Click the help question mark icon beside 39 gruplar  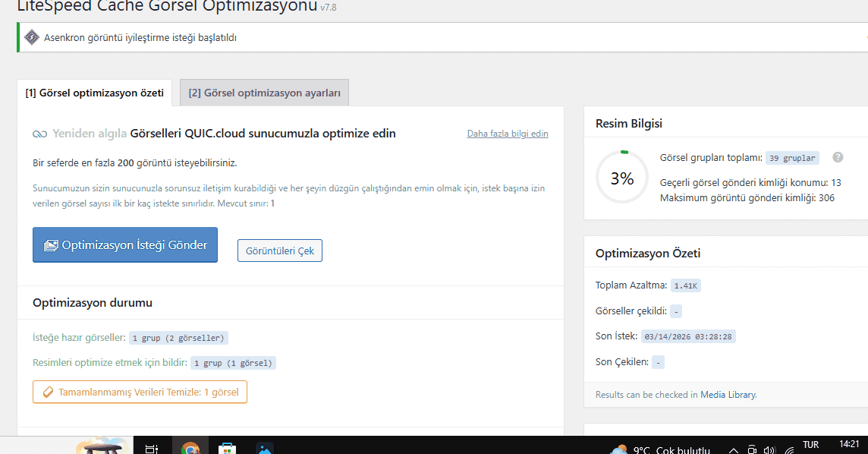click(x=838, y=157)
